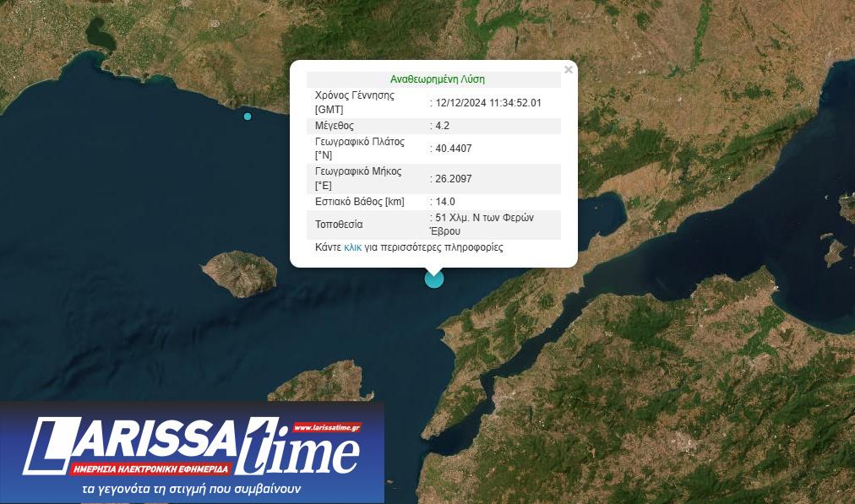
Task: Click the Τοποθεσία row label
Action: 339,225
